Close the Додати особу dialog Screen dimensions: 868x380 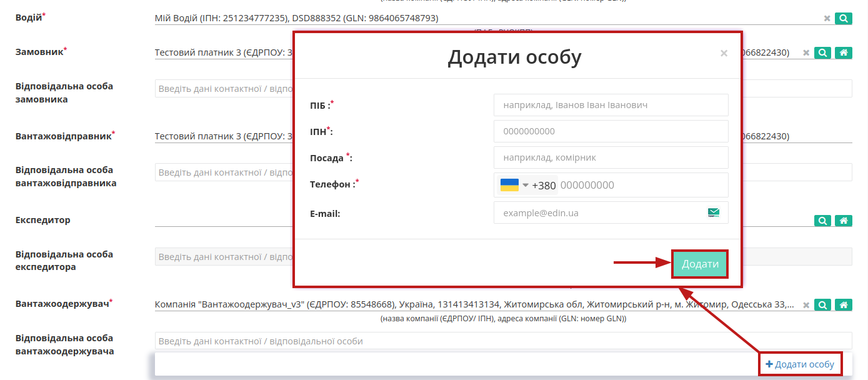(x=724, y=54)
